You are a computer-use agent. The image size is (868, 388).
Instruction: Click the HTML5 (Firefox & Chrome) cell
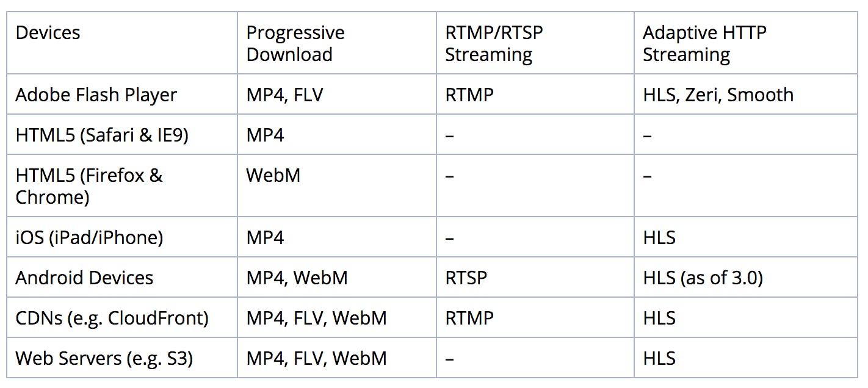[x=122, y=186]
